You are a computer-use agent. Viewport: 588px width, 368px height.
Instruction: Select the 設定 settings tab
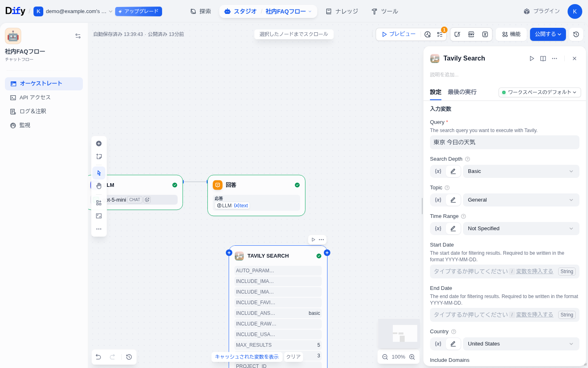click(436, 92)
